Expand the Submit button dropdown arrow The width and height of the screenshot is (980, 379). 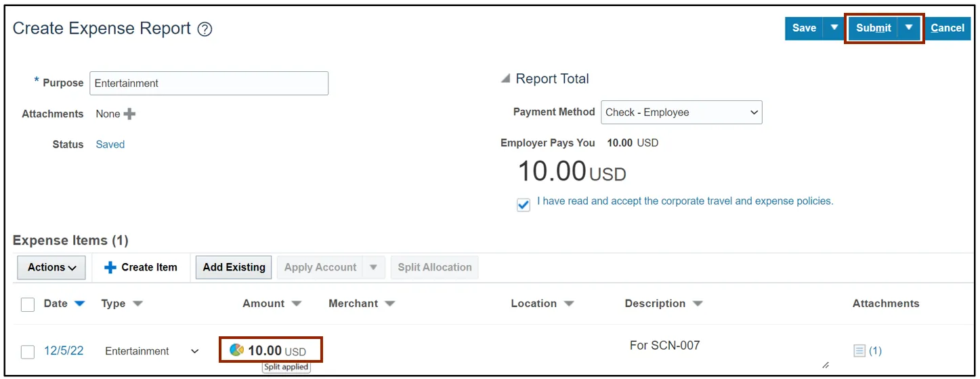(x=909, y=28)
